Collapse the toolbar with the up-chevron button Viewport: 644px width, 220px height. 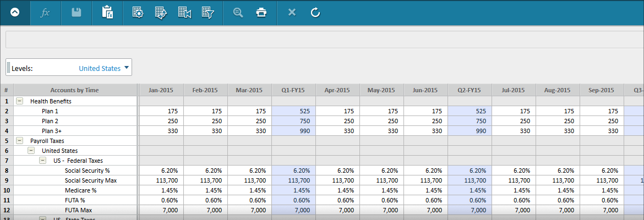point(15,12)
